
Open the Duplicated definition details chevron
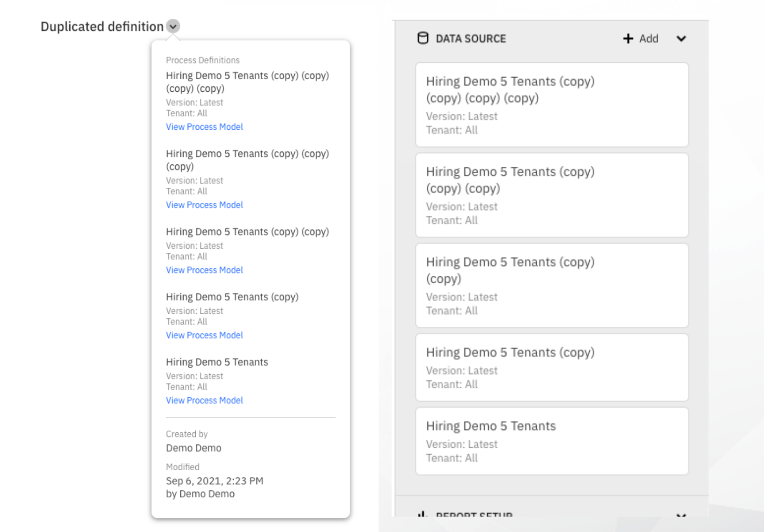[x=173, y=26]
